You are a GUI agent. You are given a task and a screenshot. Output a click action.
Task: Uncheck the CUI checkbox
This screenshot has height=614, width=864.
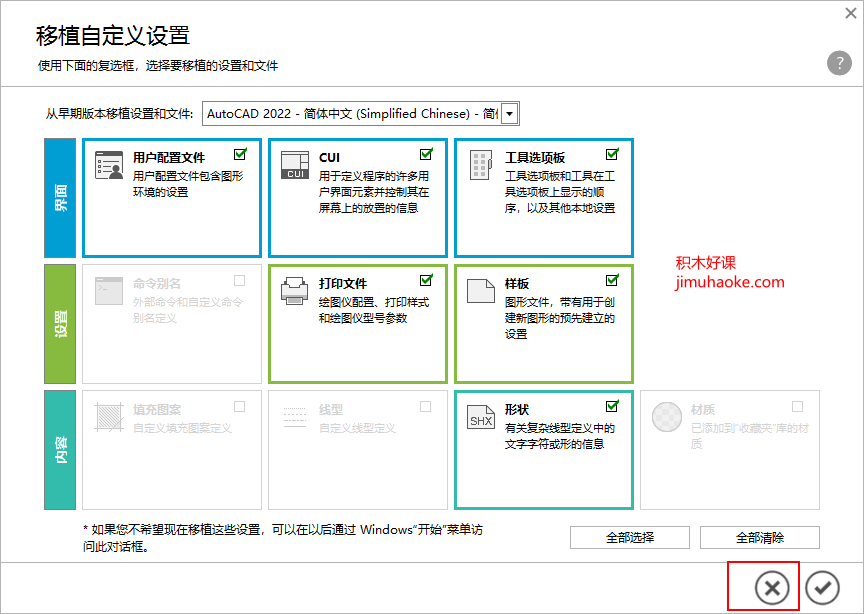click(426, 154)
